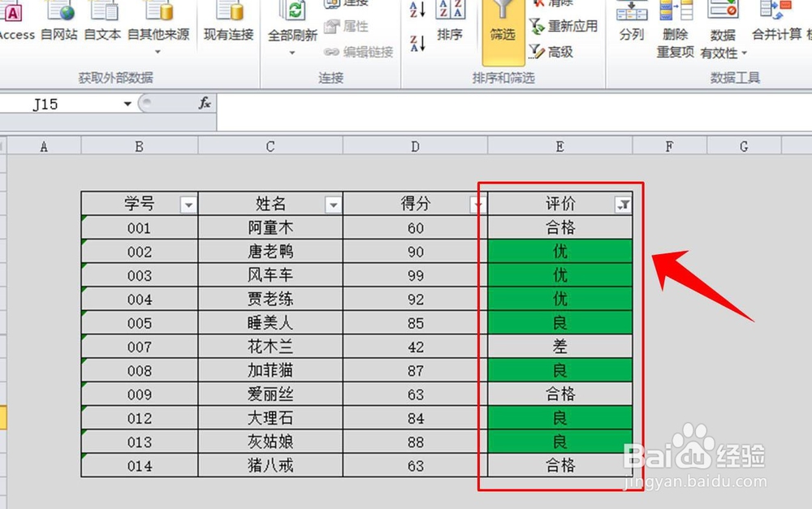
Task: Select the score cell 87
Action: point(415,371)
